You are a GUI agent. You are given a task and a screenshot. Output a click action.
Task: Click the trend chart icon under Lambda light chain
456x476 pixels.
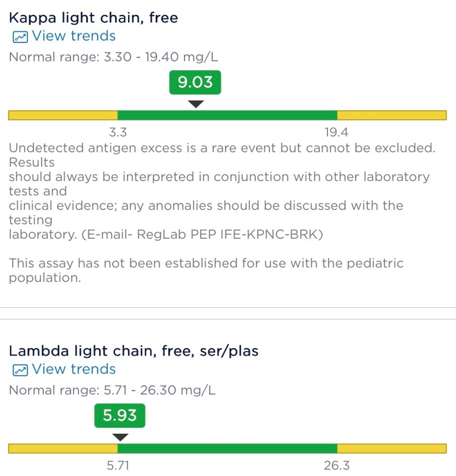(x=20, y=370)
